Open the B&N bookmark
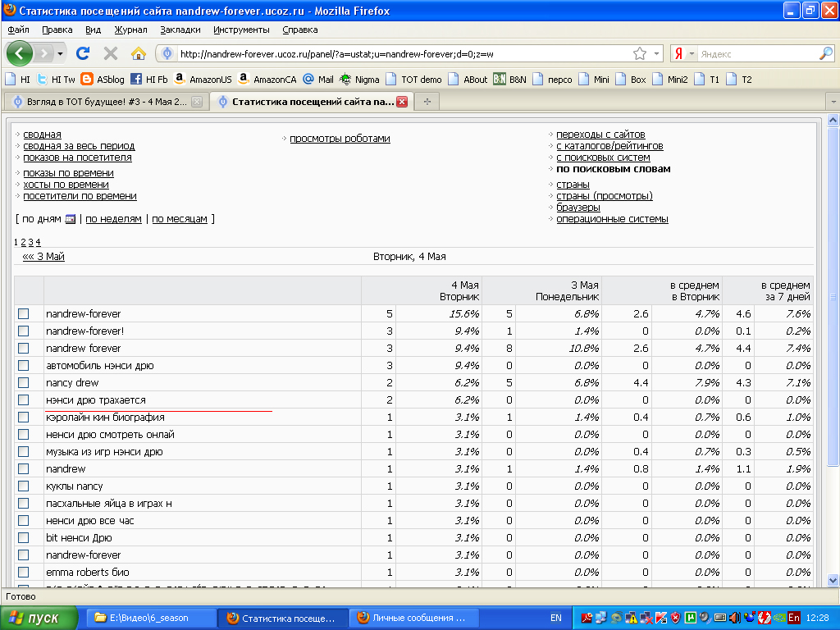840x630 pixels. [x=510, y=80]
